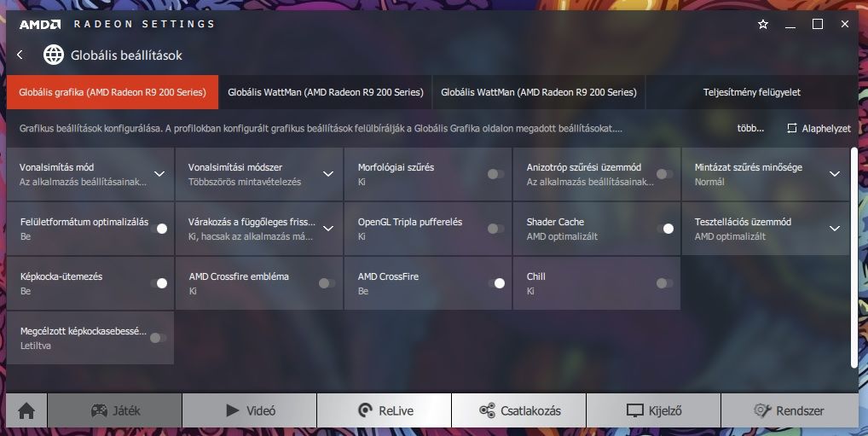Open the ReLive section
The width and height of the screenshot is (868, 436).
385,410
